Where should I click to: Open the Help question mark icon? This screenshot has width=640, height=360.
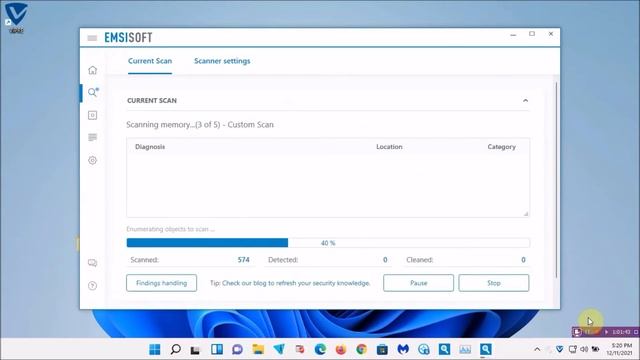pyautogui.click(x=93, y=285)
